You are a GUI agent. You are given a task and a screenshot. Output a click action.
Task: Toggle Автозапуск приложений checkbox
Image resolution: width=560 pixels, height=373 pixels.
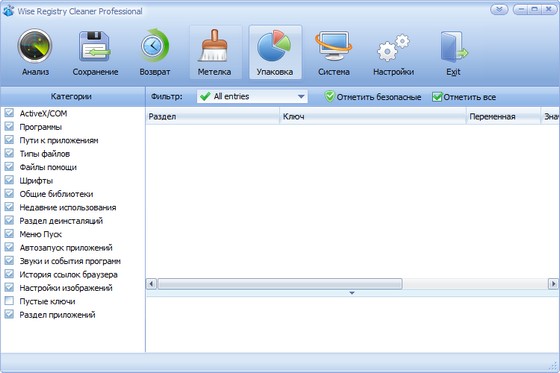tap(9, 247)
